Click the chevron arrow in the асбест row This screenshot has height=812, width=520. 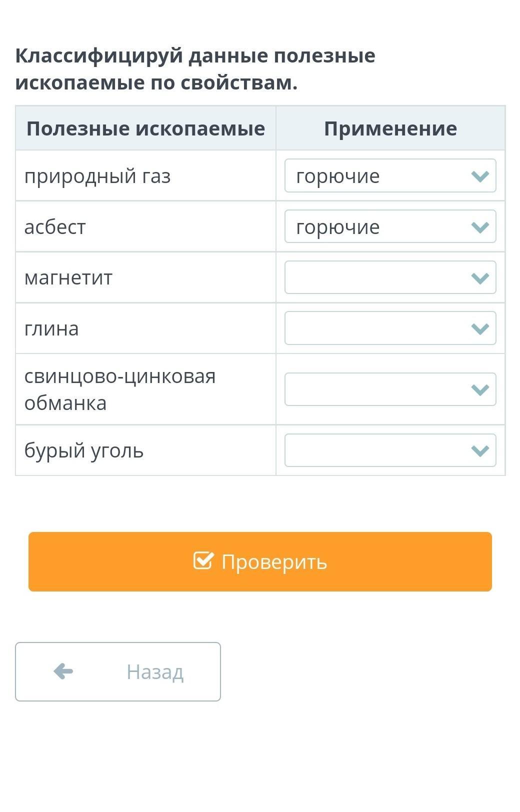(x=480, y=227)
